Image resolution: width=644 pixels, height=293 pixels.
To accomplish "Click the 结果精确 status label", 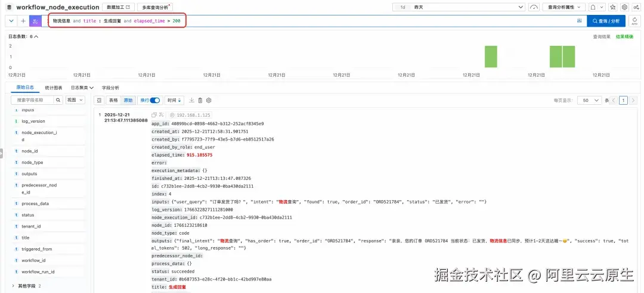I will 624,36.
